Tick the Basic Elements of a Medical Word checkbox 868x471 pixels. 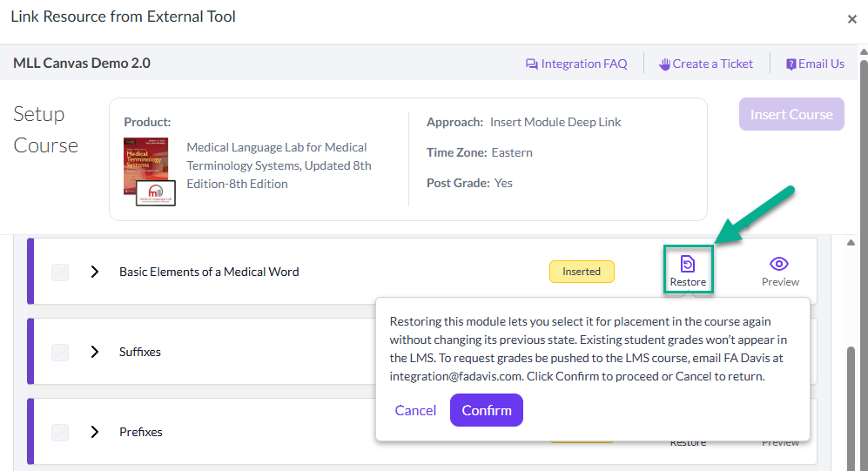pyautogui.click(x=60, y=272)
